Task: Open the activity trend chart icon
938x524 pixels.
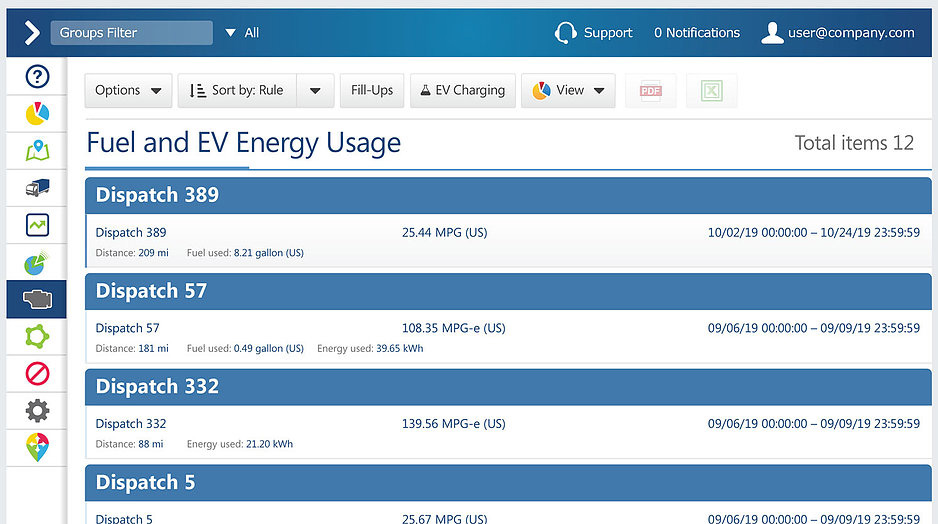Action: [37, 226]
